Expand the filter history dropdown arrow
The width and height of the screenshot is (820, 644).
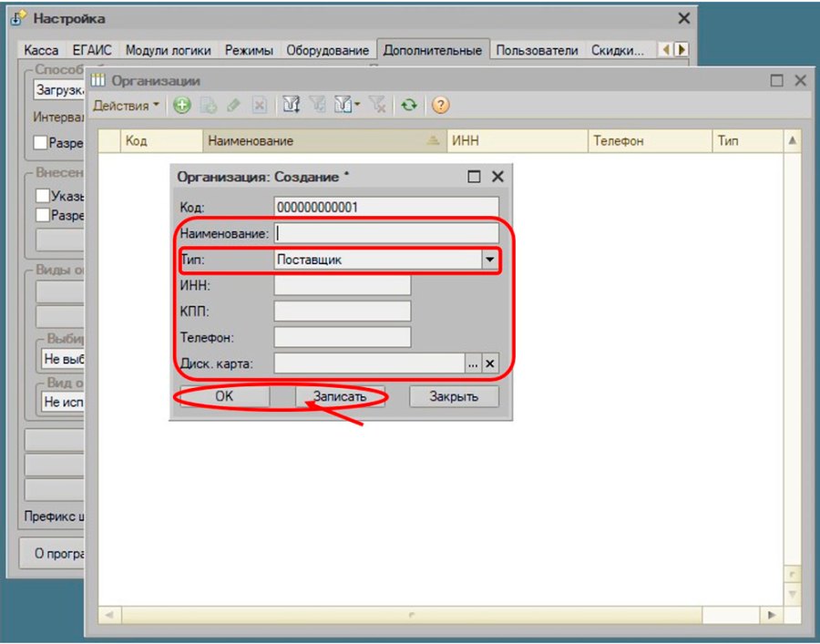point(357,105)
